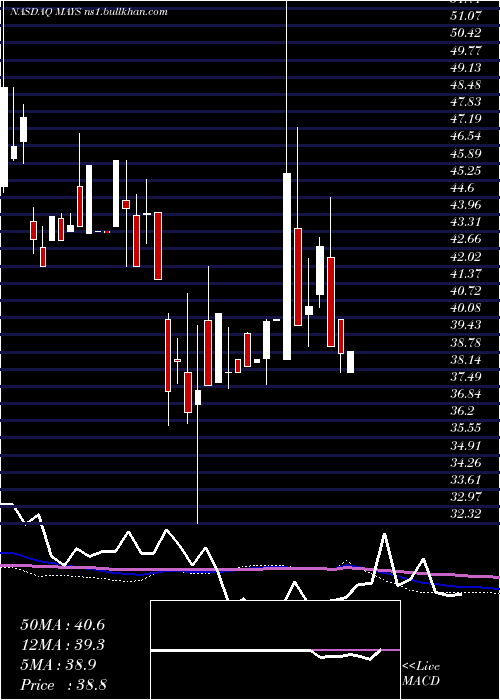Image resolution: width=500 pixels, height=700 pixels.
Task: Click the 32.32 price axis label
Action: click(x=467, y=515)
